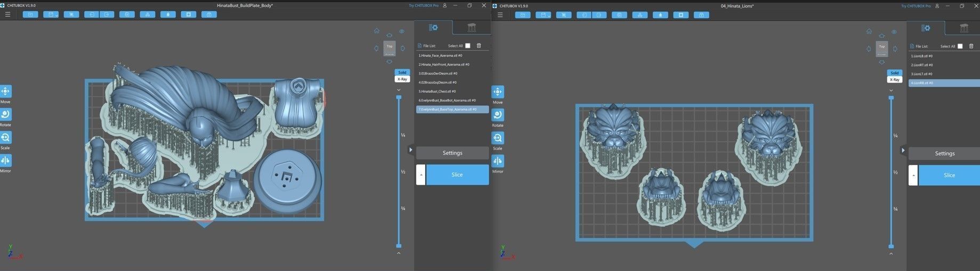
Task: Click Settings button in HinataBust window
Action: (452, 153)
